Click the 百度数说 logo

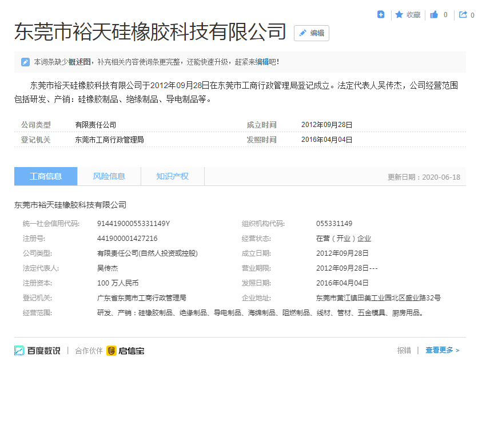[x=37, y=351]
